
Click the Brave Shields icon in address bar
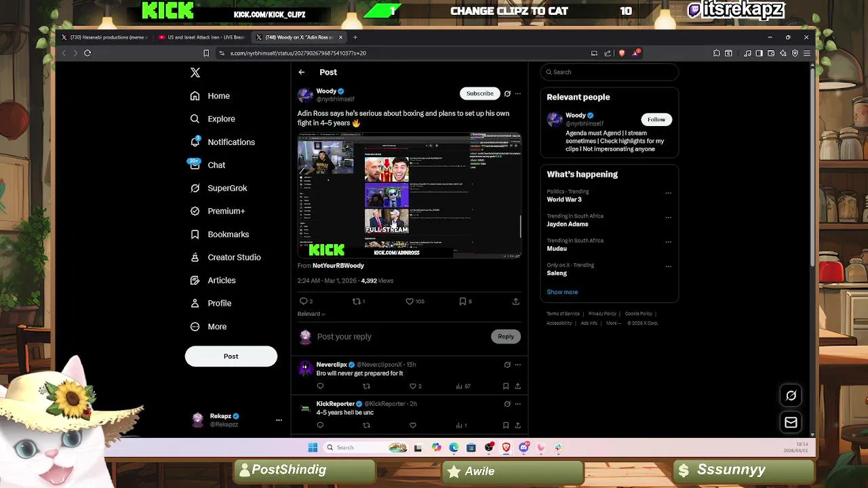tap(622, 53)
